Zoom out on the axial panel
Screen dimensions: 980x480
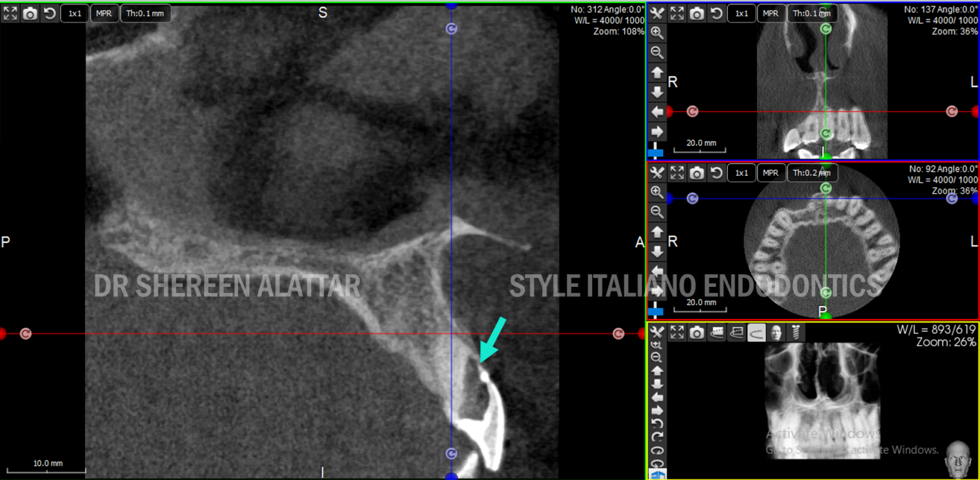[x=657, y=212]
